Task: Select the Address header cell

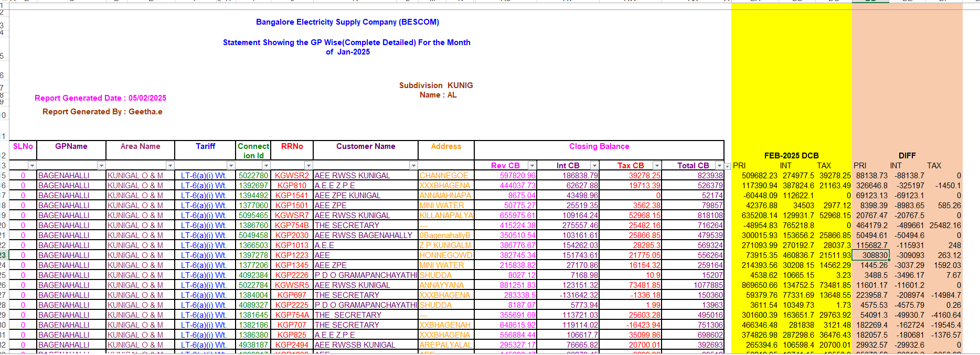Action: [x=446, y=150]
